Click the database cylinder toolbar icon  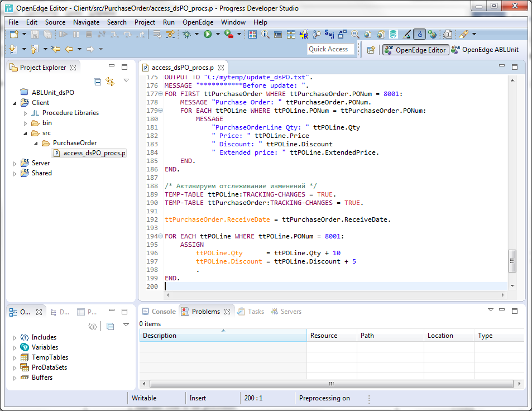click(393, 34)
